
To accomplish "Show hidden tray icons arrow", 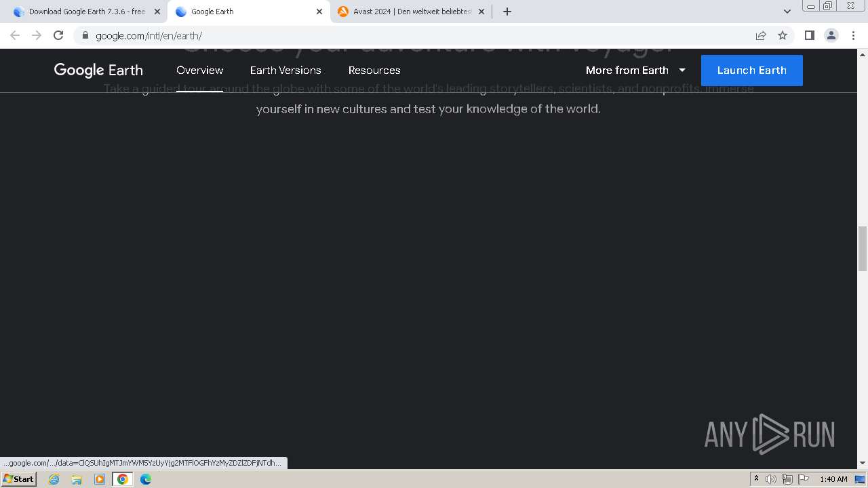I will [x=756, y=479].
